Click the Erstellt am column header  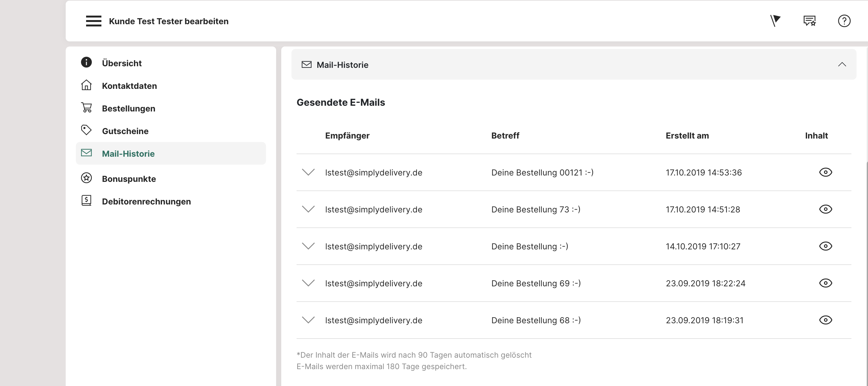[687, 136]
